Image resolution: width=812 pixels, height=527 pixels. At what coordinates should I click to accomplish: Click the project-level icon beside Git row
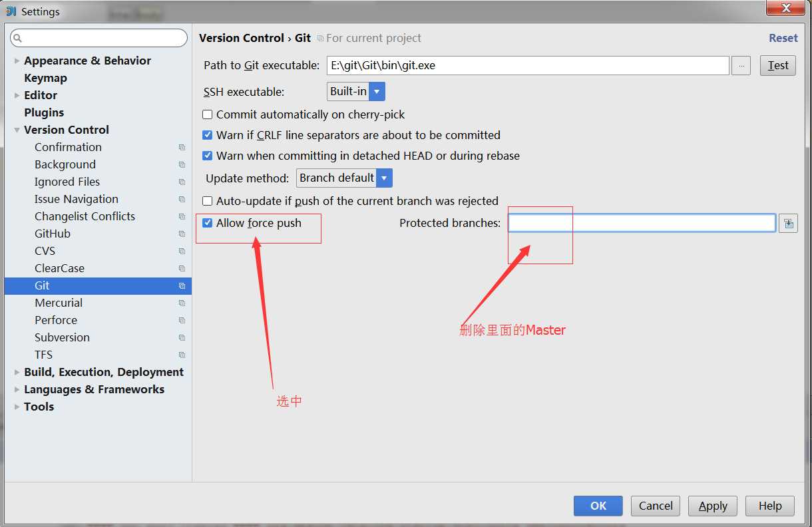click(182, 285)
